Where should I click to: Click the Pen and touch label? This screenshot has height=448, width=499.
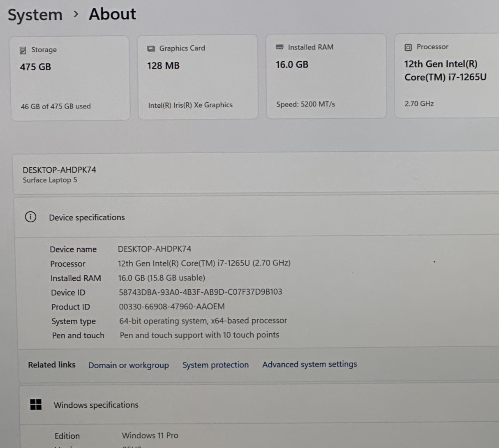click(x=78, y=335)
